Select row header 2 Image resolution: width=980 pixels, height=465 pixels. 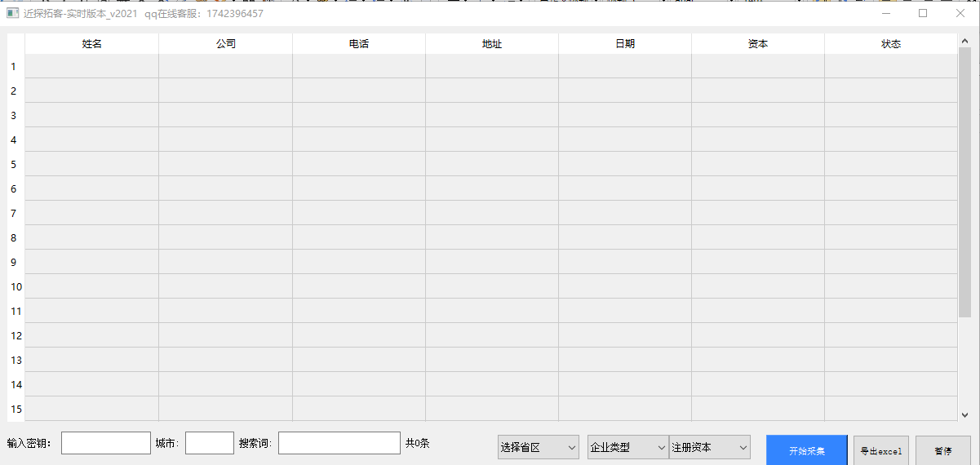click(16, 91)
